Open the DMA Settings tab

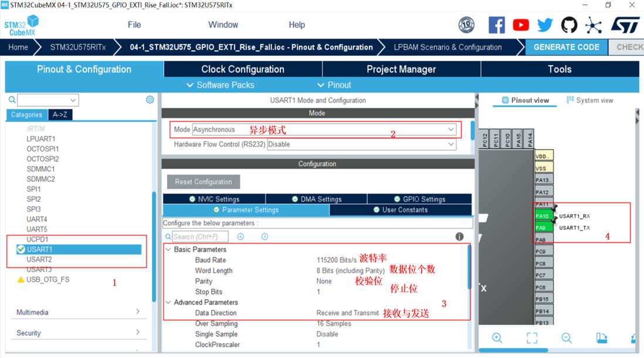point(316,199)
